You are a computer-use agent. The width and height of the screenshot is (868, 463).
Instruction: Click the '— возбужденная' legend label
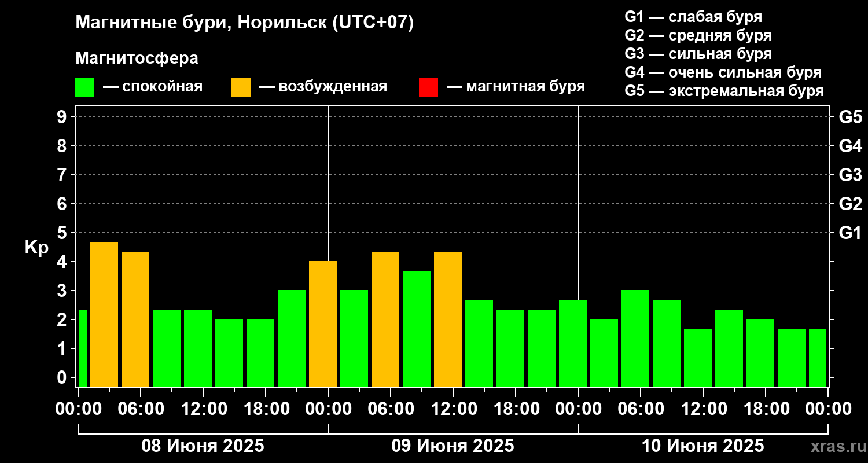pos(323,87)
